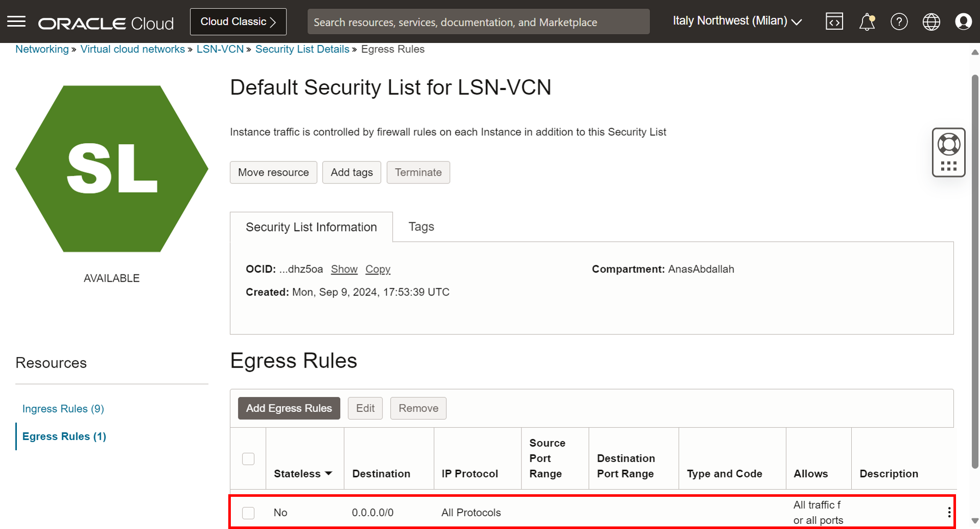Click the Add tags button
980x529 pixels.
click(351, 172)
